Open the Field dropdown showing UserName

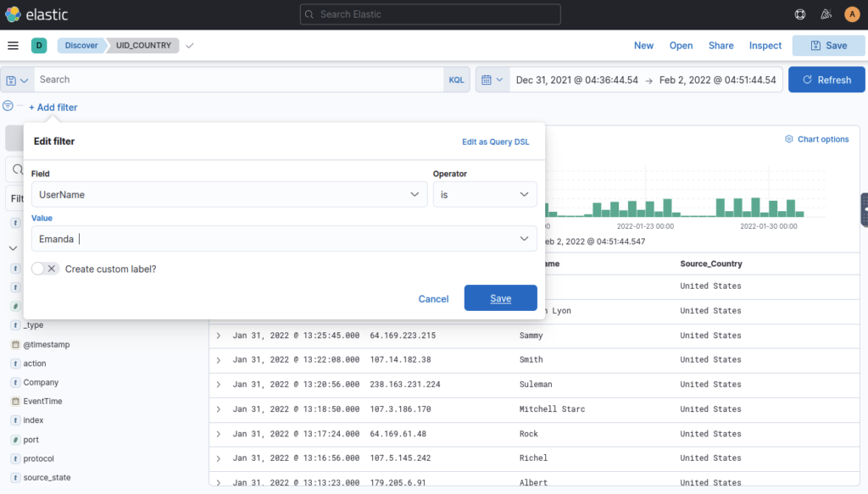(x=229, y=194)
